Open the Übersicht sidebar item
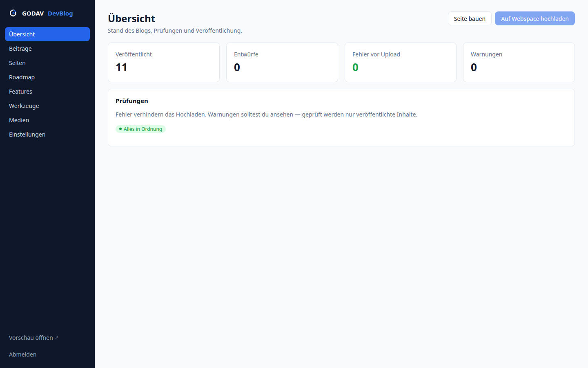The height and width of the screenshot is (368, 588). (47, 34)
